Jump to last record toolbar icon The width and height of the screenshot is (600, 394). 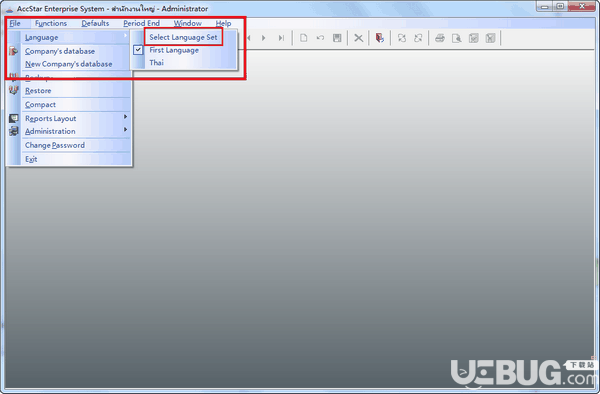(x=281, y=38)
